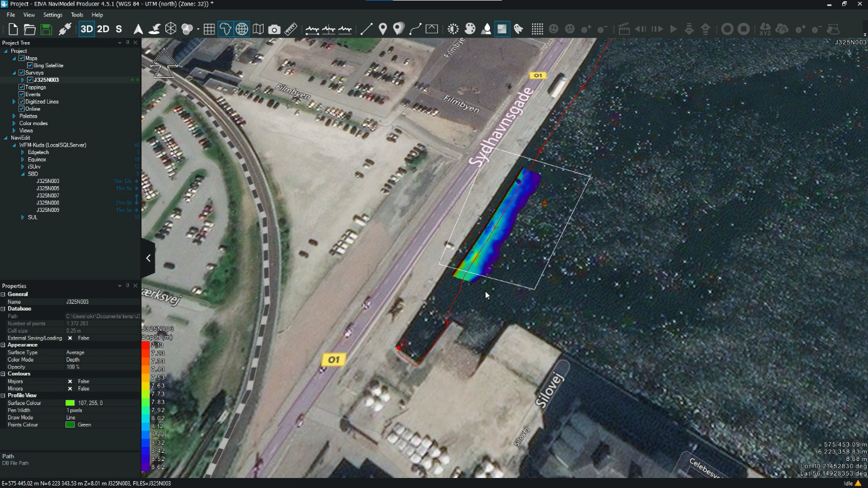This screenshot has height=488, width=868.
Task: Toggle the grid overlay icon
Action: [209, 29]
